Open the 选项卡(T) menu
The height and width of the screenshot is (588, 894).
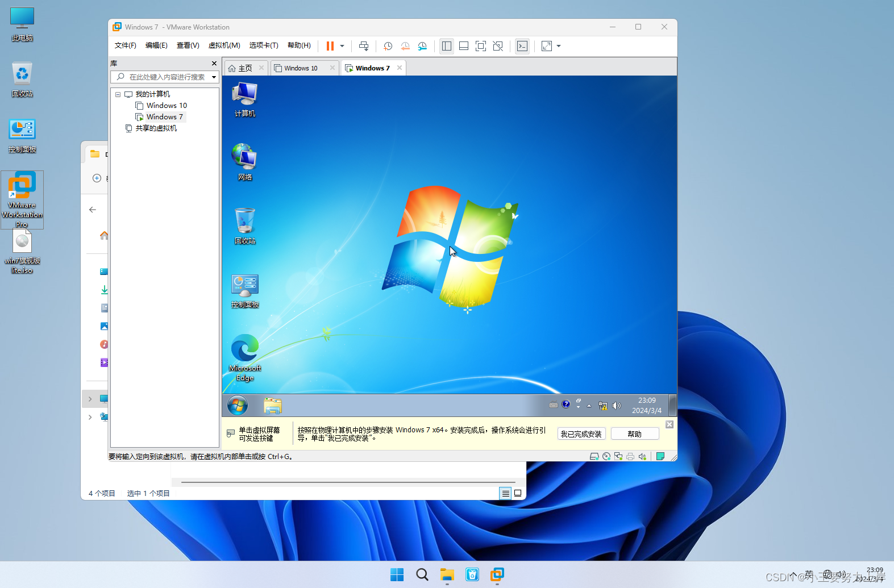click(264, 45)
